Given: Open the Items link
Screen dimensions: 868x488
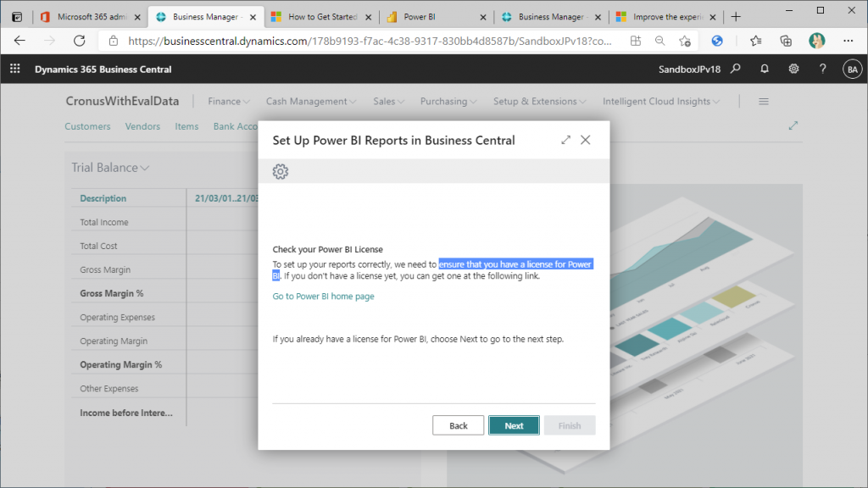Looking at the screenshot, I should pyautogui.click(x=186, y=126).
